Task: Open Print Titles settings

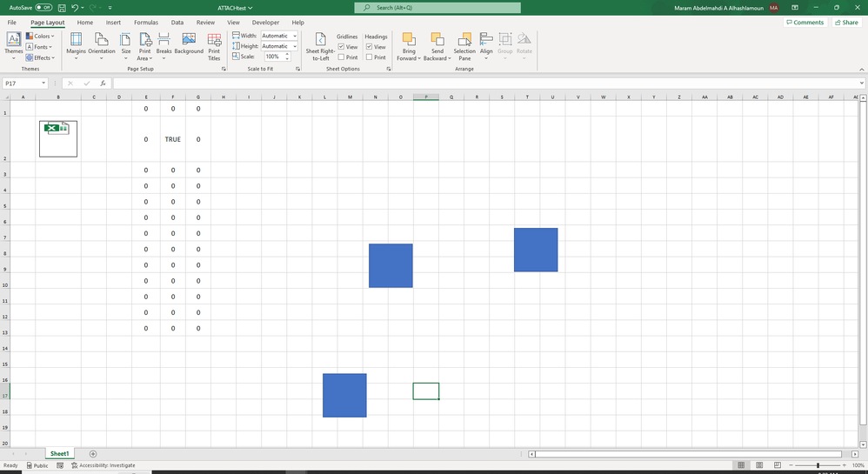Action: pos(214,46)
